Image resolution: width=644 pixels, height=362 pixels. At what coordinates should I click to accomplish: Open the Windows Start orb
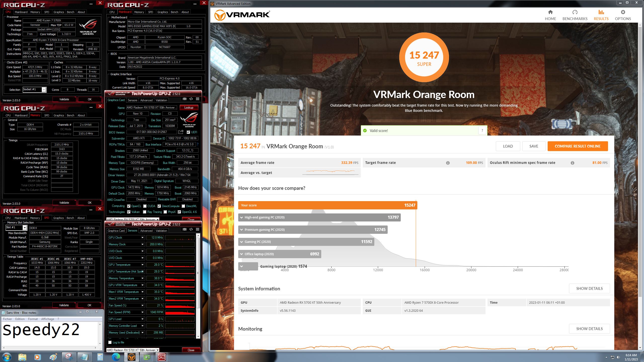click(x=7, y=357)
